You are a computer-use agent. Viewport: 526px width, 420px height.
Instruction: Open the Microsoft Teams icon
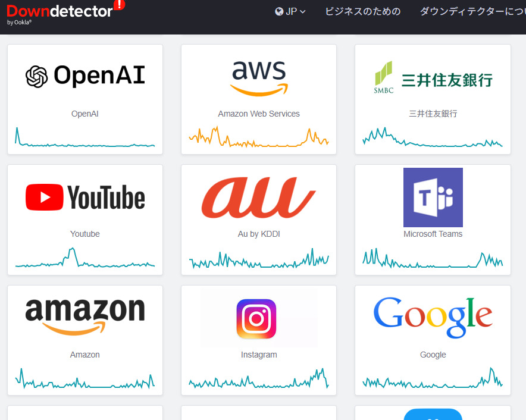pos(433,198)
